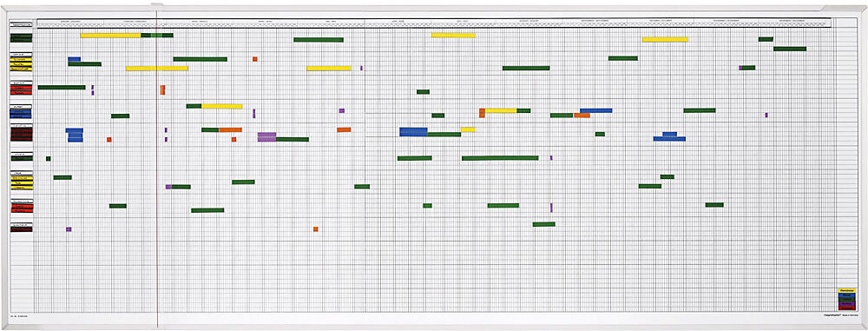Select the long green bar starting at the chart's left edge
Screen dimensions: 868x331
[62, 88]
